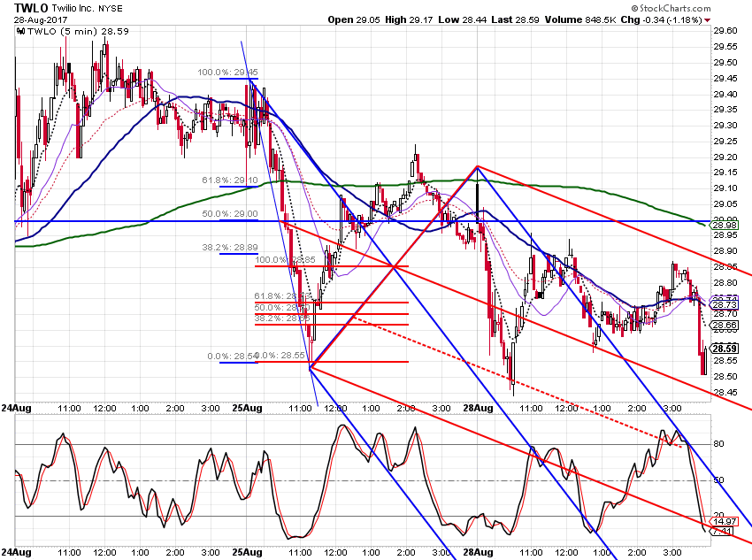752x560 pixels.
Task: Select the Twilio Inc. company name
Action: coord(73,9)
